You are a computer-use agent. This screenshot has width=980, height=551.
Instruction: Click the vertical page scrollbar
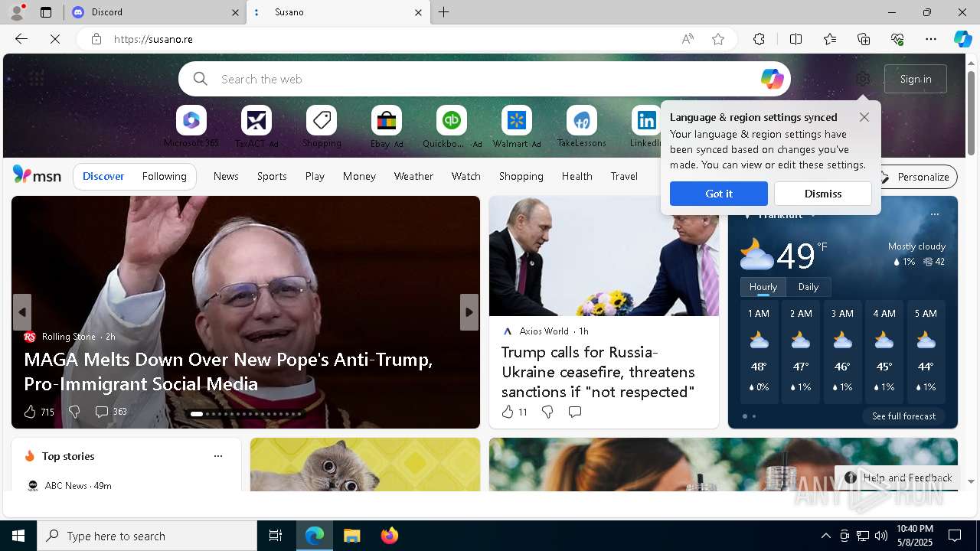pyautogui.click(x=971, y=113)
